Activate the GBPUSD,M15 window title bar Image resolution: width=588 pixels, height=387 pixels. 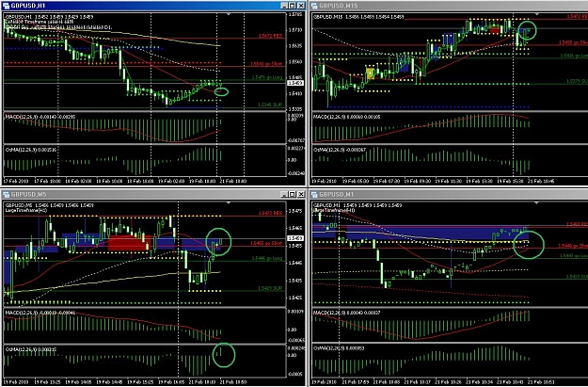(x=450, y=6)
